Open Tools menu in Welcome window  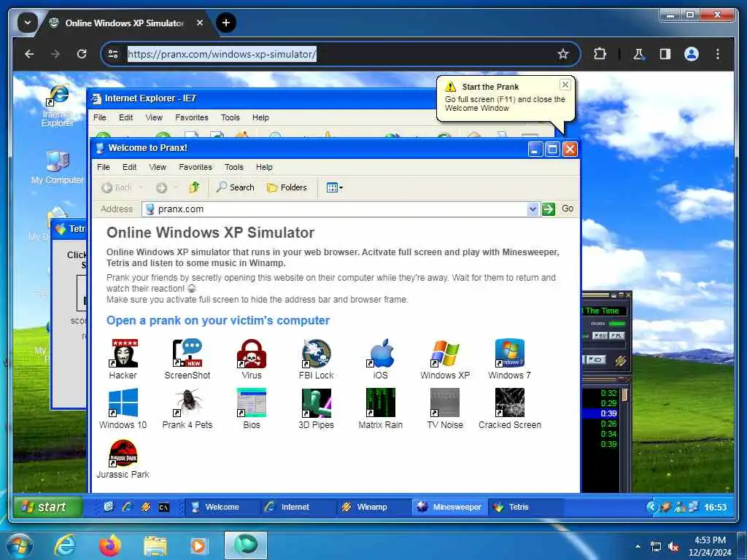[234, 167]
